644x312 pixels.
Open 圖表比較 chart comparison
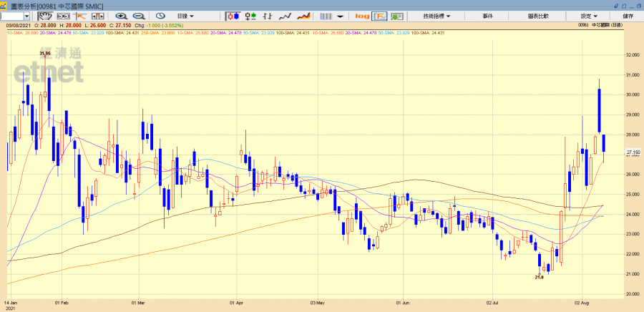[x=537, y=16]
